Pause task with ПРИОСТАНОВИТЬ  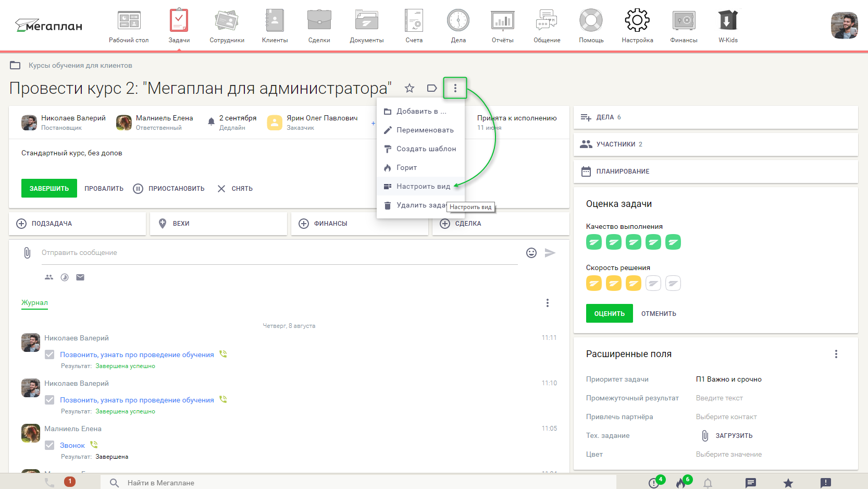tap(169, 189)
